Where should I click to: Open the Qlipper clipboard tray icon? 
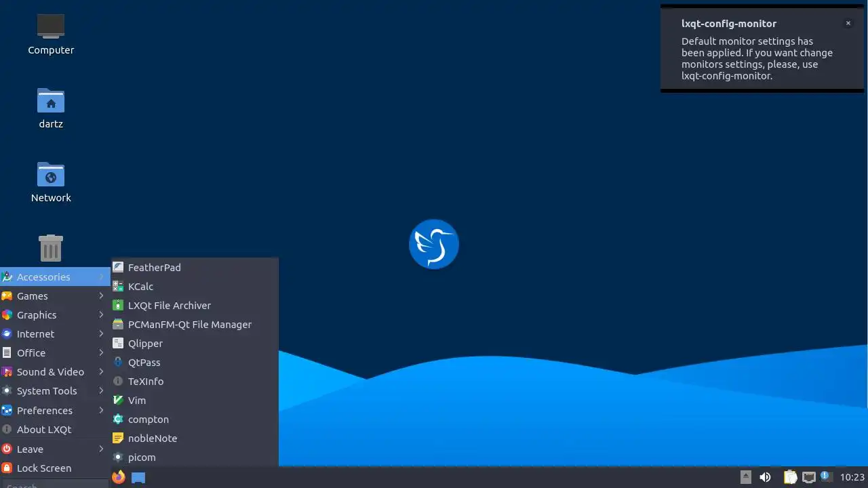click(790, 477)
